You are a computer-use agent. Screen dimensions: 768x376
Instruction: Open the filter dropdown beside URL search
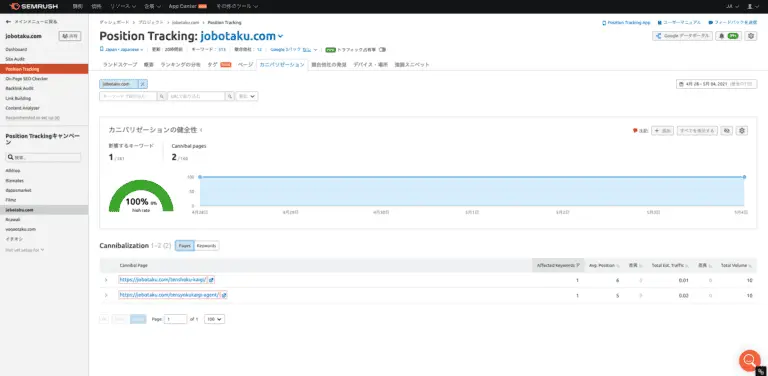click(247, 96)
